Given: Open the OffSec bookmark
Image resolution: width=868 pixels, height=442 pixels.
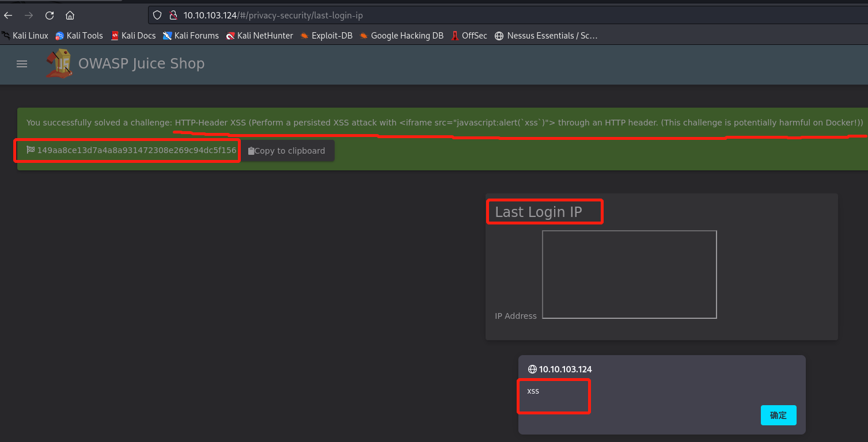Looking at the screenshot, I should tap(469, 36).
